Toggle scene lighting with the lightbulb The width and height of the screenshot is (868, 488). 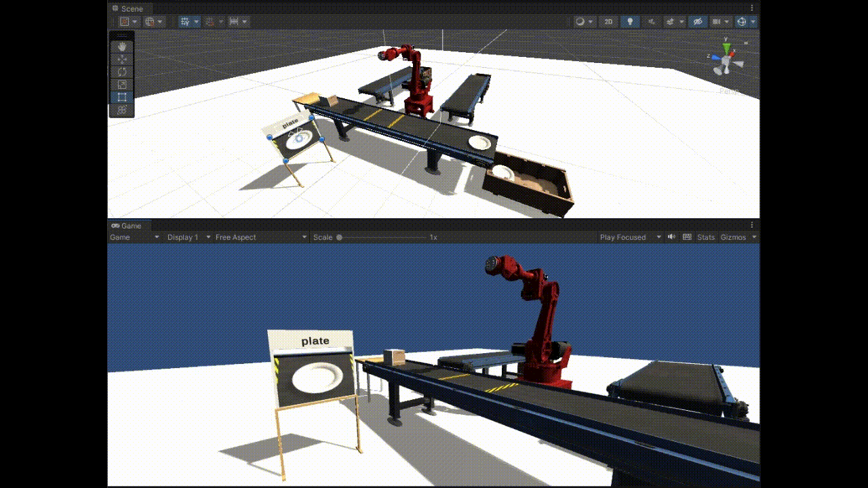[x=630, y=22]
